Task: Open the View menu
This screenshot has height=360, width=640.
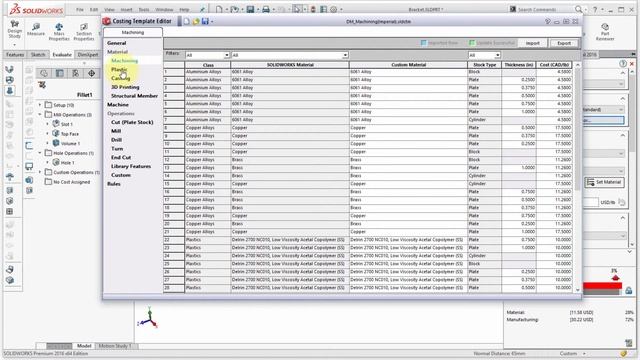Action: 109,9
